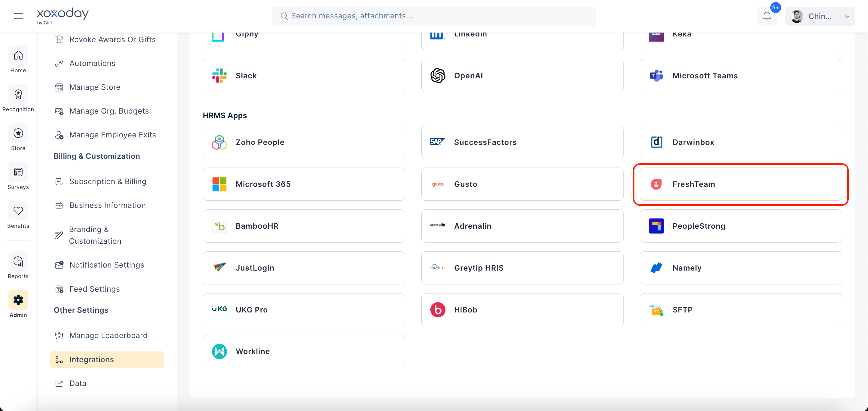
Task: Open Benefits heart icon in left rail
Action: click(x=18, y=211)
